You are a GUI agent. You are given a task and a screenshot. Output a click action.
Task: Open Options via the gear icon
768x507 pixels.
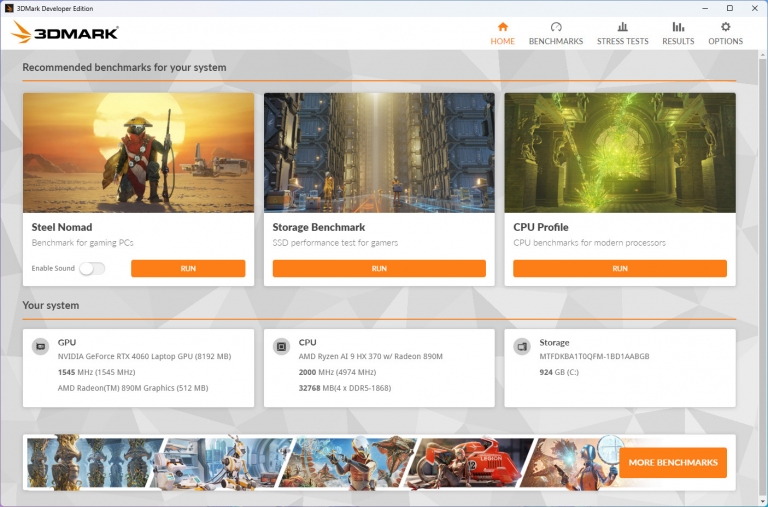725,27
